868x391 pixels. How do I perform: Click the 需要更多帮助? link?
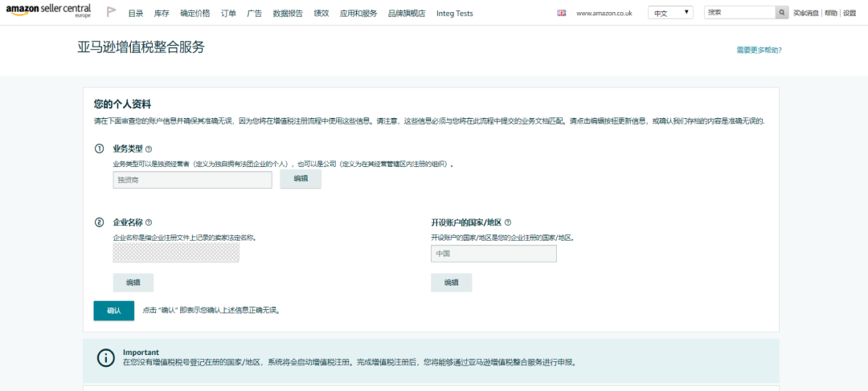pos(759,50)
